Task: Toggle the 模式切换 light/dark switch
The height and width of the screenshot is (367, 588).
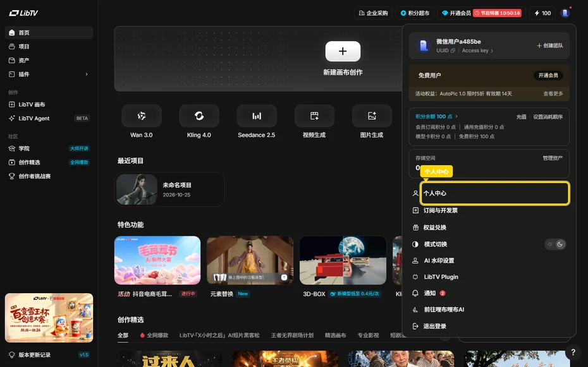Action: [x=555, y=244]
